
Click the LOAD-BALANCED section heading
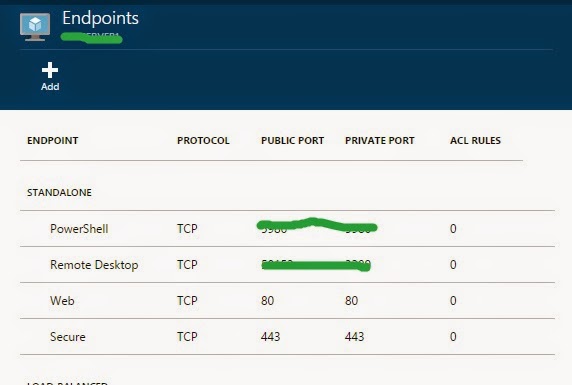(x=67, y=383)
